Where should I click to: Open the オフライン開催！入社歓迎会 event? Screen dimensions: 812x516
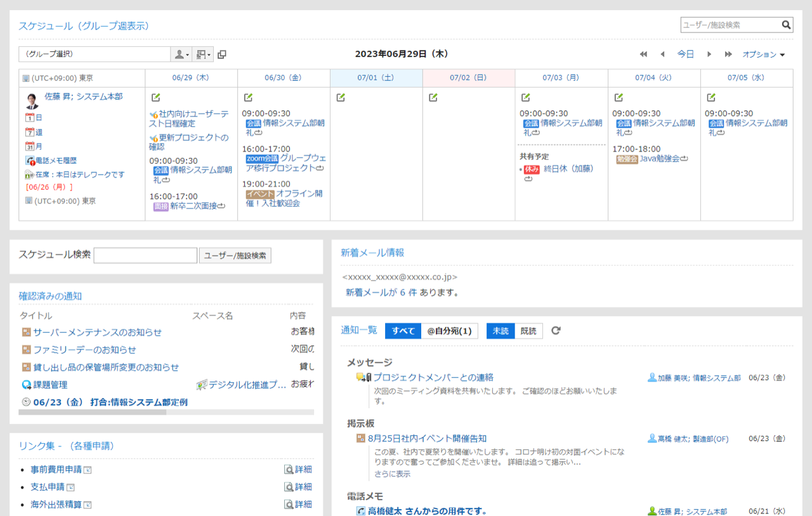point(285,198)
